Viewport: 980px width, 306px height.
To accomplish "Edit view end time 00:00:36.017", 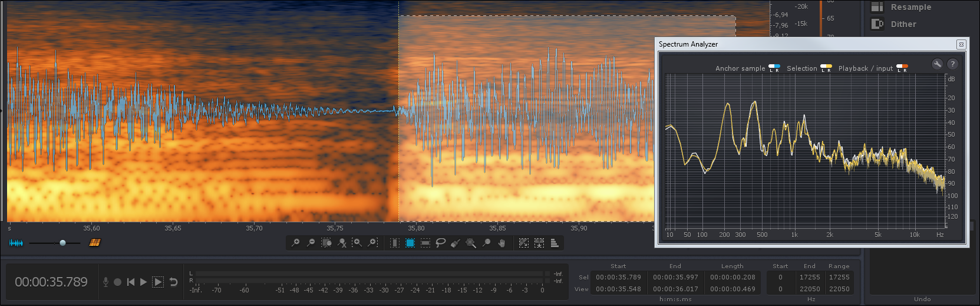I will click(x=675, y=289).
